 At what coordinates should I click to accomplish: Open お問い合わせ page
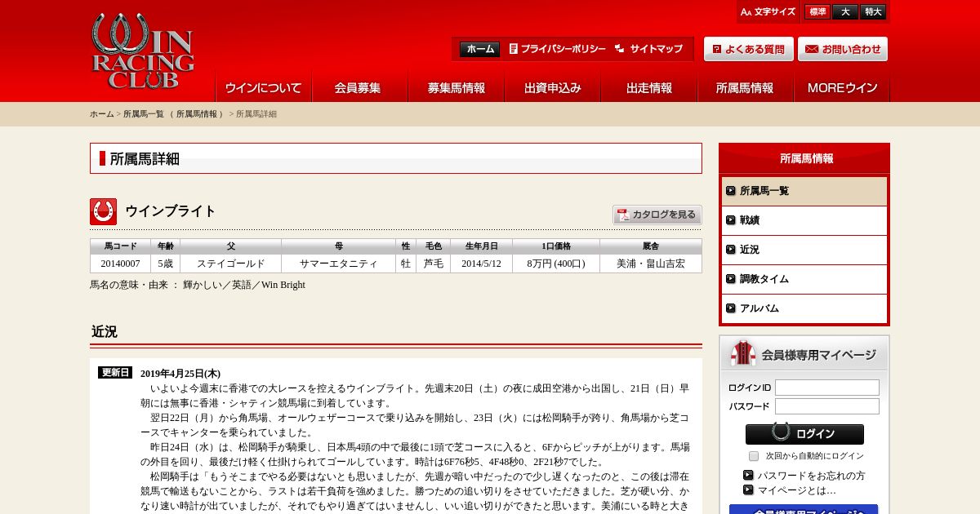[843, 49]
